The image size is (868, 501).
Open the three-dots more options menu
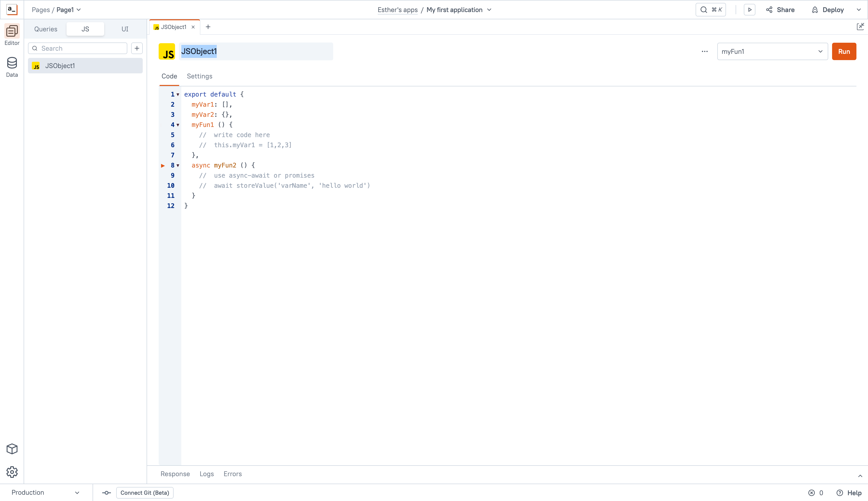click(x=705, y=51)
